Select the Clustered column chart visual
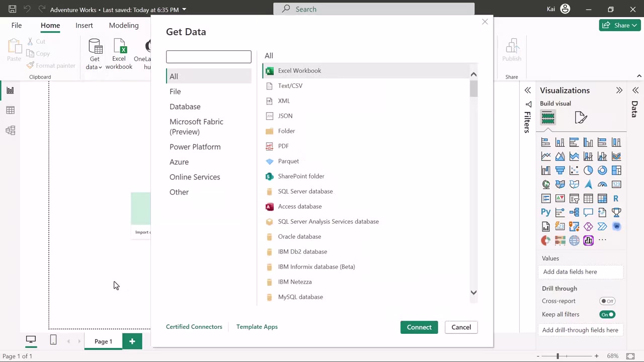 pos(588,142)
